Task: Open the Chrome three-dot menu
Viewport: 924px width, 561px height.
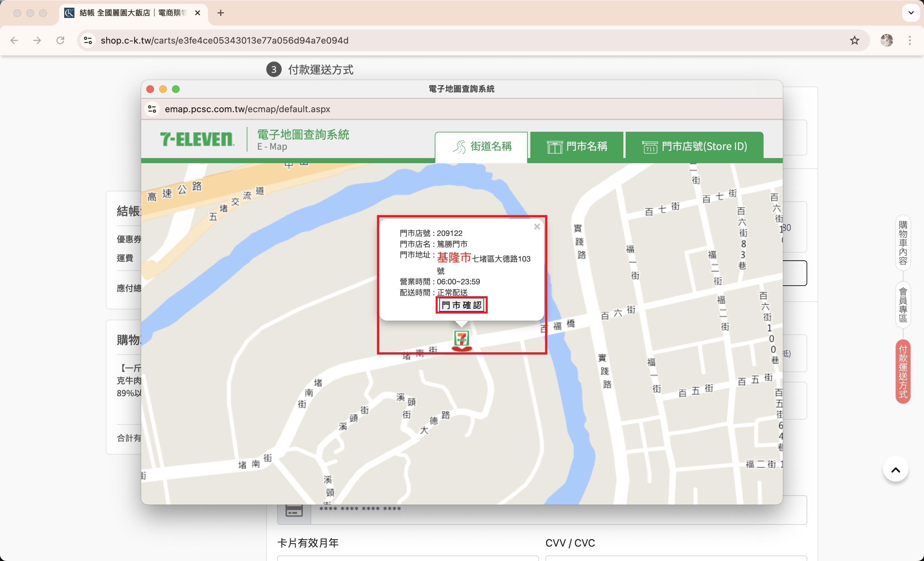Action: tap(910, 40)
